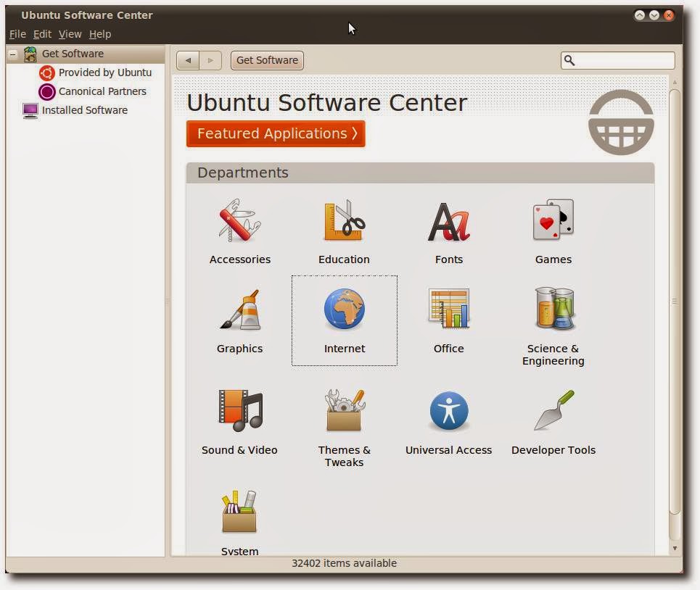This screenshot has height=590, width=700.
Task: Open the Accessories department
Action: click(x=239, y=230)
